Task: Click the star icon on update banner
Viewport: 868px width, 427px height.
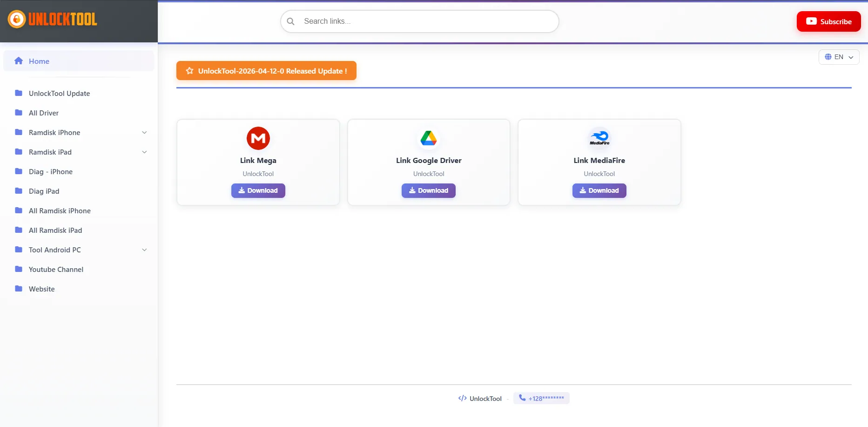Action: [x=189, y=71]
